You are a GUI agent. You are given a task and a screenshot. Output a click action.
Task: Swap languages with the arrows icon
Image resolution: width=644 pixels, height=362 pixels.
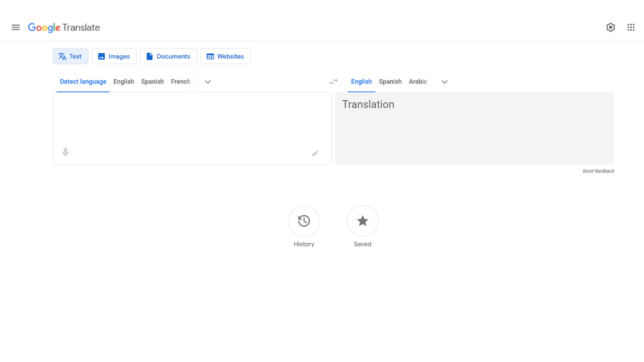point(333,82)
